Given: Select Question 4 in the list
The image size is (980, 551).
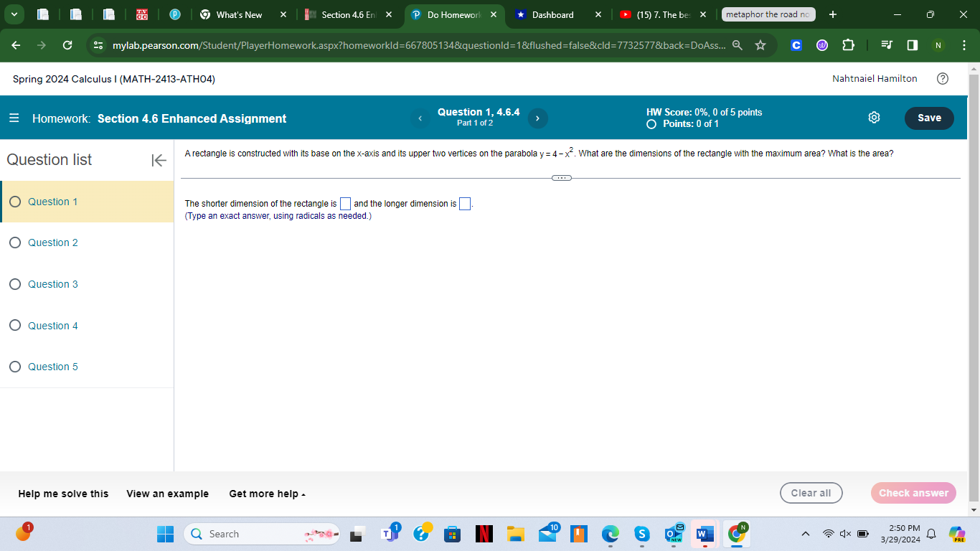Looking at the screenshot, I should tap(87, 326).
